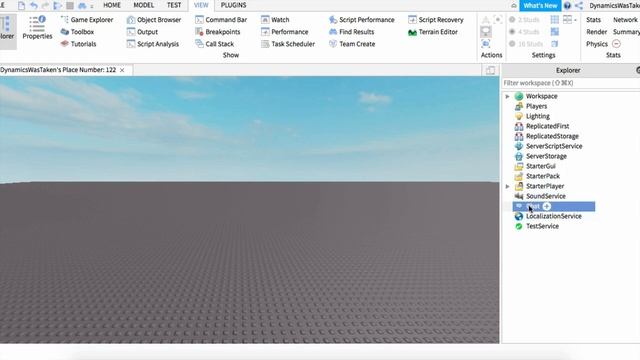This screenshot has width=640, height=360.
Task: Select StarterGui in Explorer
Action: 540,166
